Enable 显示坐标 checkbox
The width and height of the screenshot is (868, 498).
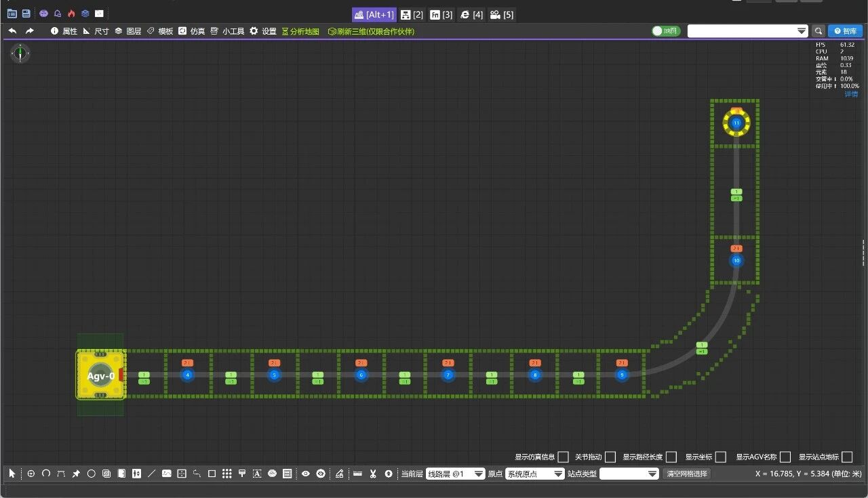720,457
